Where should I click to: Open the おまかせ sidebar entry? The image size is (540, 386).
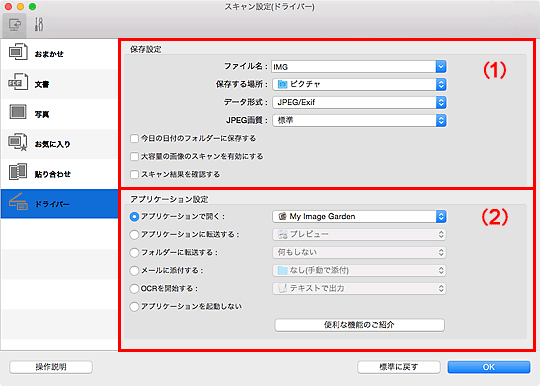[x=59, y=54]
